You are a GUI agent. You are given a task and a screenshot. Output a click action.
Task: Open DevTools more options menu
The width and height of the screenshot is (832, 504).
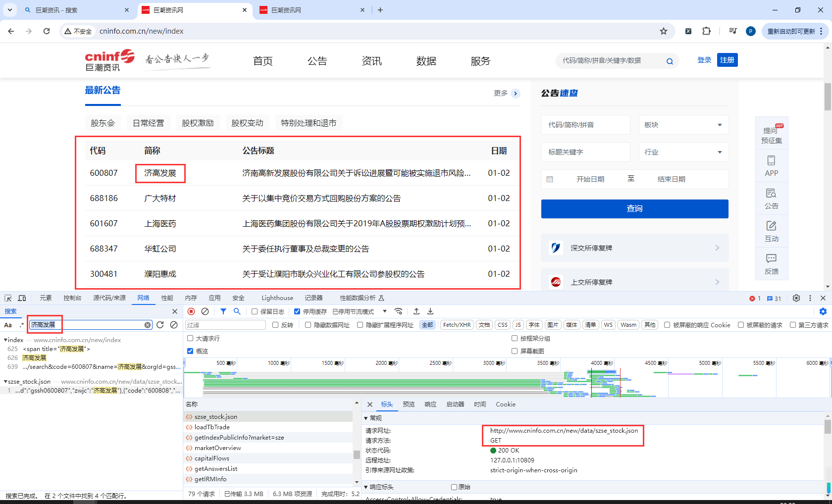[x=810, y=298]
